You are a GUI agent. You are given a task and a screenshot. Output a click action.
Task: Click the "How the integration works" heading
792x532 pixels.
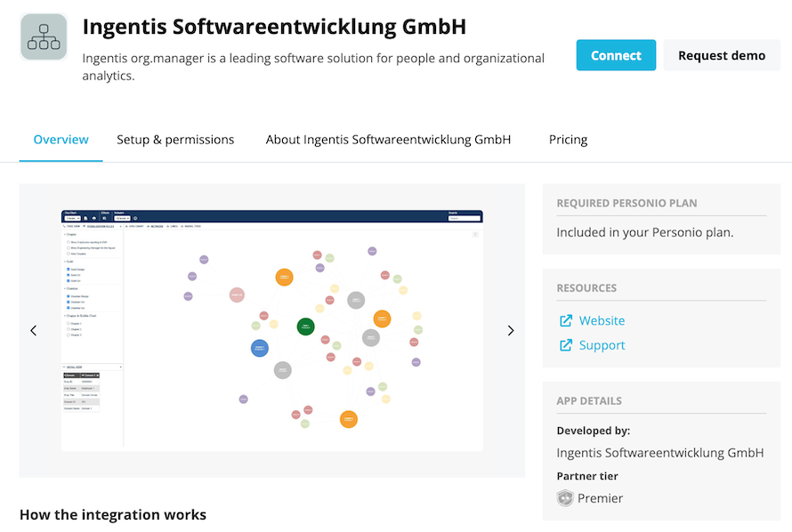[x=113, y=515]
